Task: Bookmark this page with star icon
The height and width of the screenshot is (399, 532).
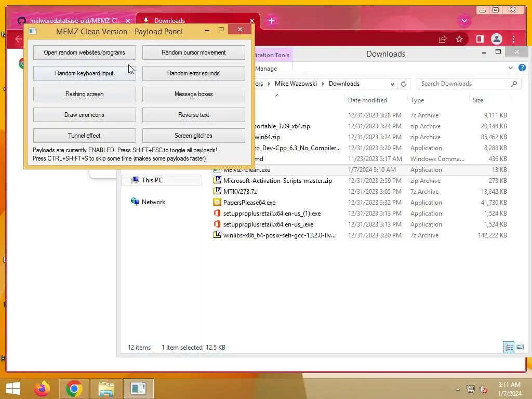Action: click(459, 39)
